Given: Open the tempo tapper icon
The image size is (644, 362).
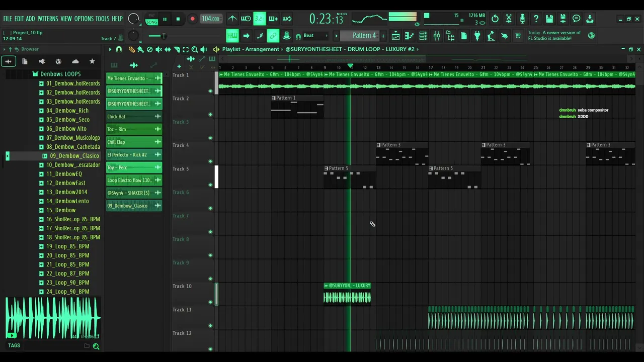Looking at the screenshot, I should tap(491, 36).
